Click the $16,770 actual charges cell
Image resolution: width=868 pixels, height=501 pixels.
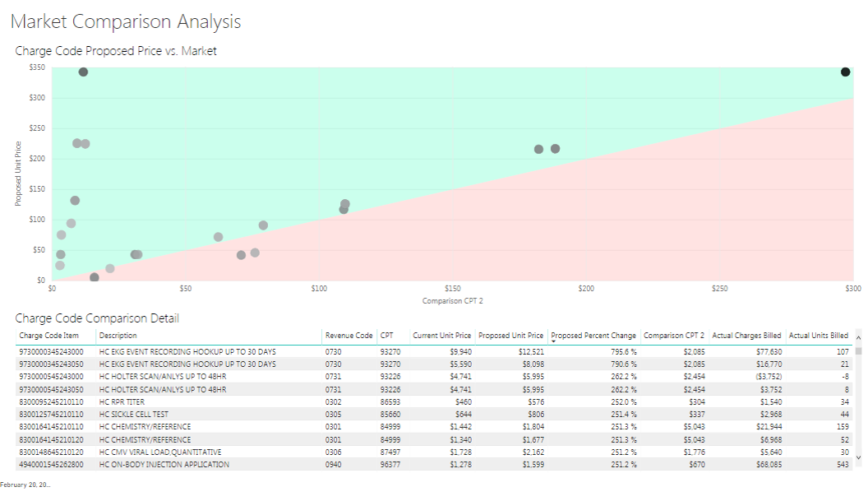(x=769, y=364)
